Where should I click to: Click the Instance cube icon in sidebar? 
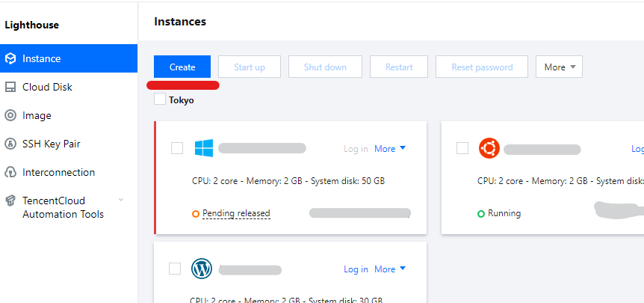pos(10,58)
